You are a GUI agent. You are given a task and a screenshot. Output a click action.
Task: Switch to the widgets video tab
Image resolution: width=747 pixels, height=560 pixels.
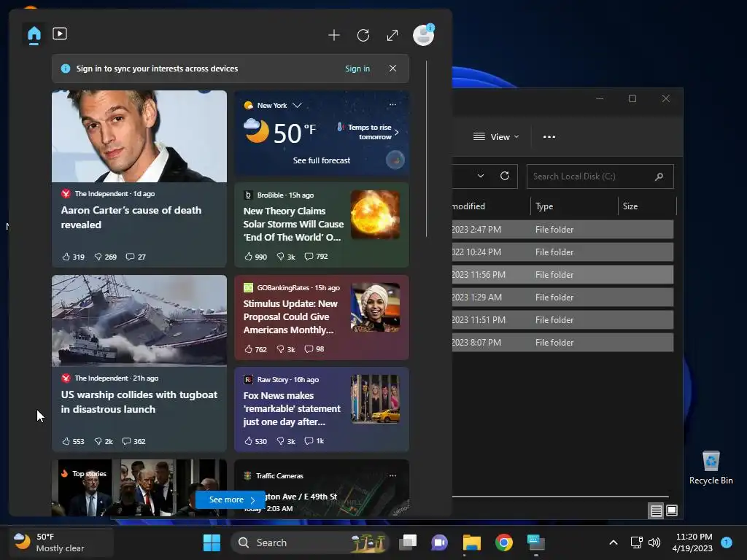coord(60,34)
